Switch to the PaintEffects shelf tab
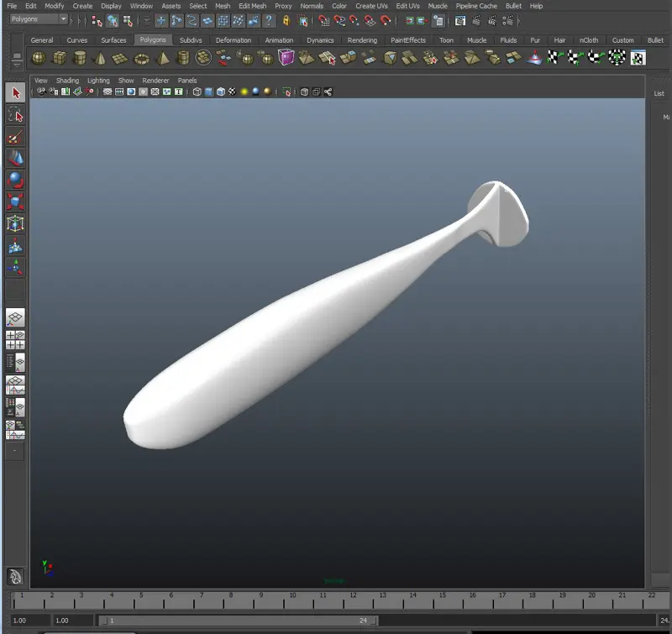 [x=408, y=40]
